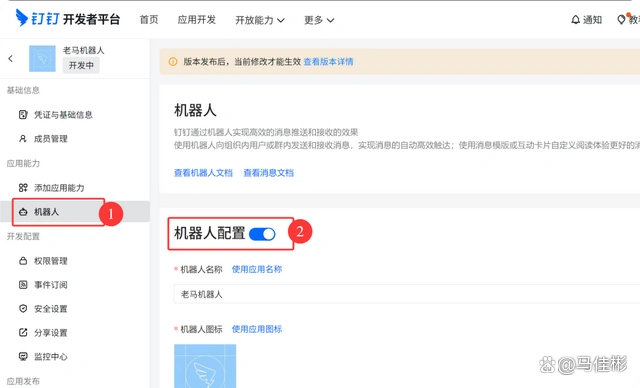Click the 添加应用能力 grid icon

pos(23,188)
